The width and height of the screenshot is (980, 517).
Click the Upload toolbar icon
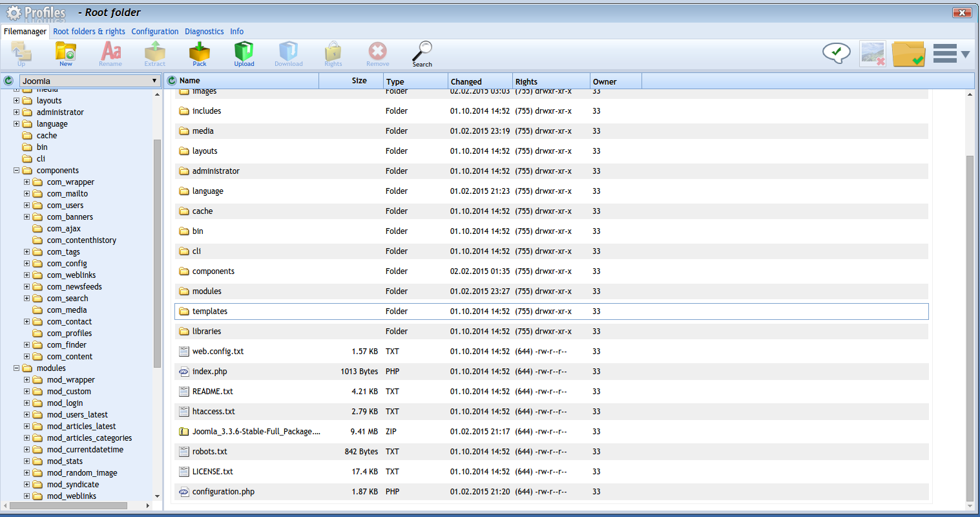(244, 53)
